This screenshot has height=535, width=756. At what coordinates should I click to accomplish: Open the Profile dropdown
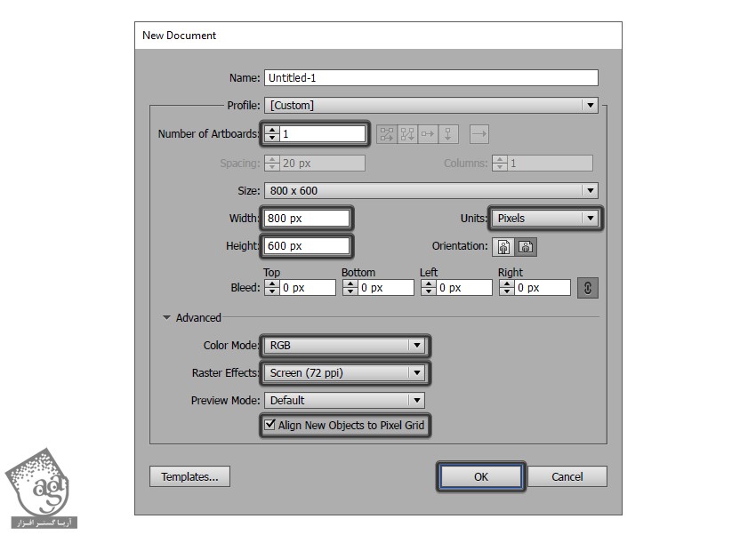coord(589,106)
